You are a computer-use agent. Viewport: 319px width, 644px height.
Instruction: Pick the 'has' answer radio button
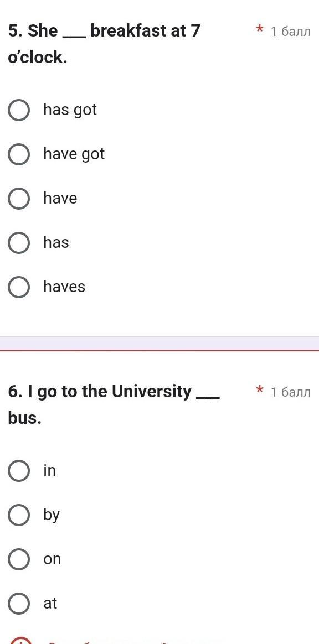click(19, 243)
